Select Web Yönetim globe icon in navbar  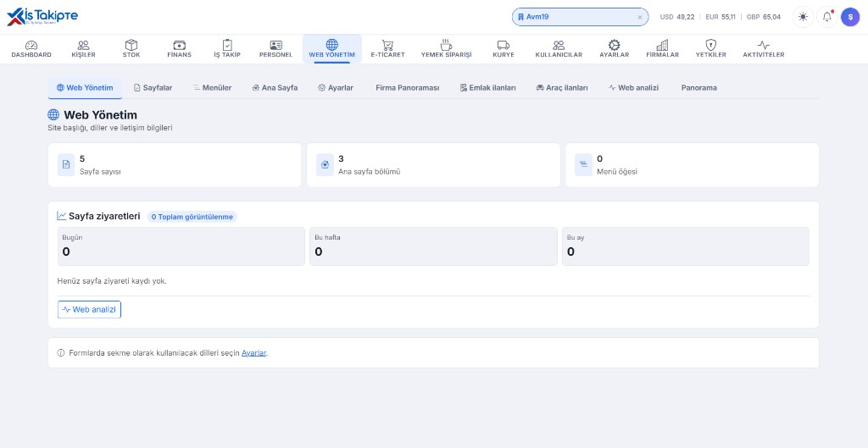(331, 45)
